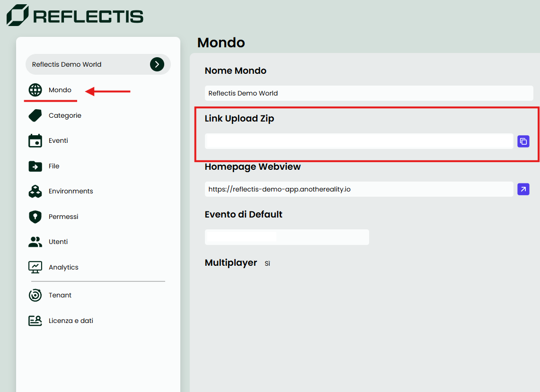Click the Permessi shield icon
Screen dimensions: 540x392
[35, 217]
